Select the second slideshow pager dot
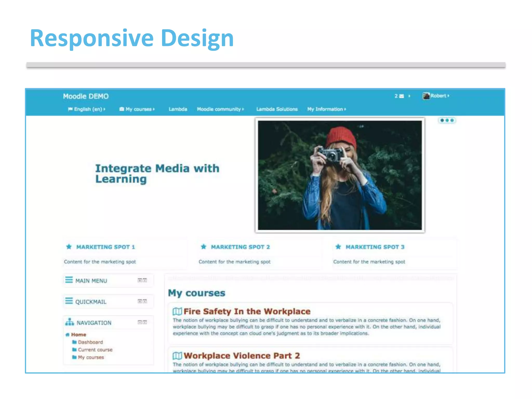The width and height of the screenshot is (532, 399). point(447,120)
